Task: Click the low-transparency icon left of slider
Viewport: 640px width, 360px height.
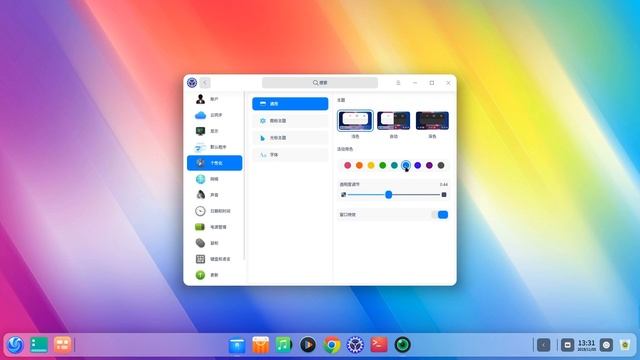Action: 344,195
